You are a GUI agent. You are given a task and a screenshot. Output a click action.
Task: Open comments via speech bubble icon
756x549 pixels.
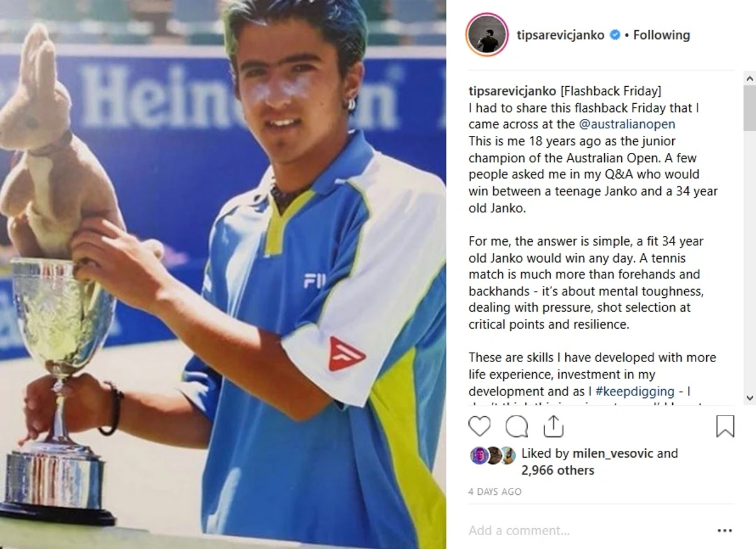tap(517, 427)
